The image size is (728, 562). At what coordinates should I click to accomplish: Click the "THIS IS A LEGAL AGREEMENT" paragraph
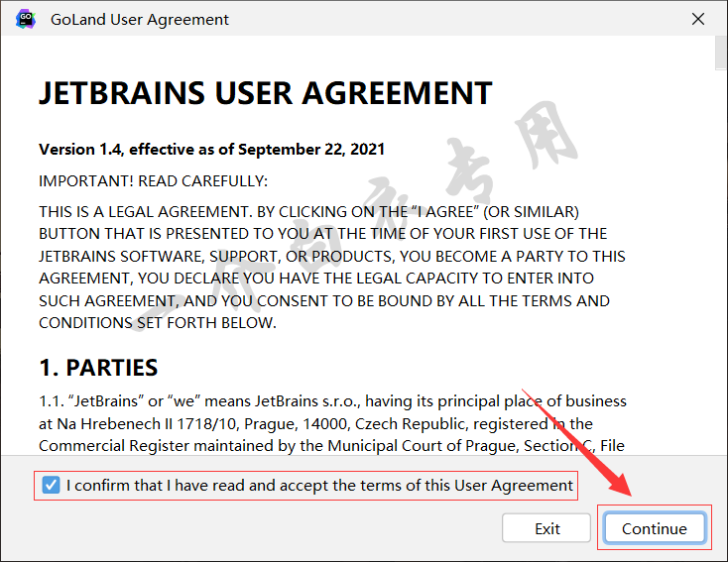click(332, 267)
